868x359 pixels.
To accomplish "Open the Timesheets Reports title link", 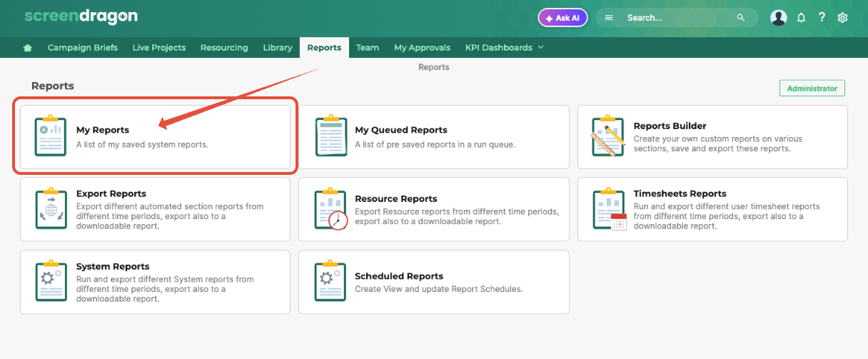I will point(680,193).
